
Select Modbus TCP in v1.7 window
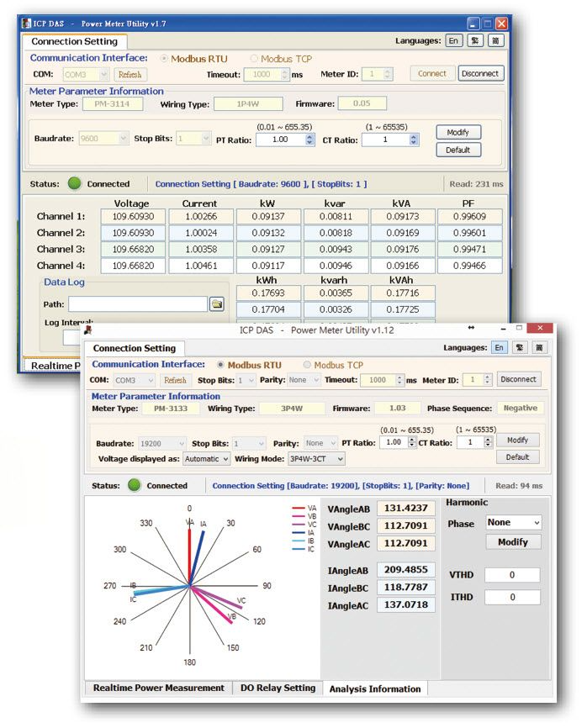point(254,59)
